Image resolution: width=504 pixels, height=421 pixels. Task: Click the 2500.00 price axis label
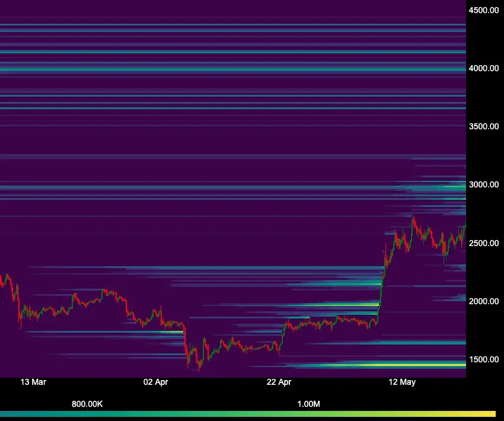click(484, 243)
